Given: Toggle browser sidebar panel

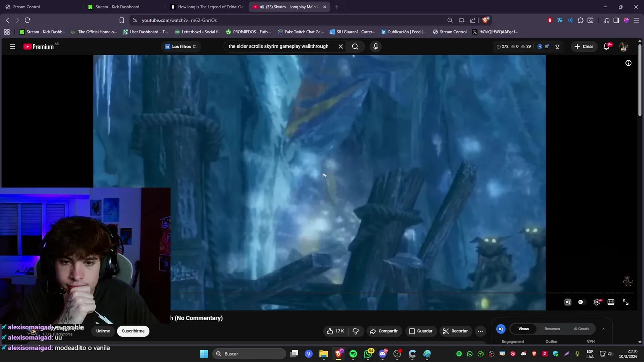Looking at the screenshot, I should pyautogui.click(x=616, y=20).
